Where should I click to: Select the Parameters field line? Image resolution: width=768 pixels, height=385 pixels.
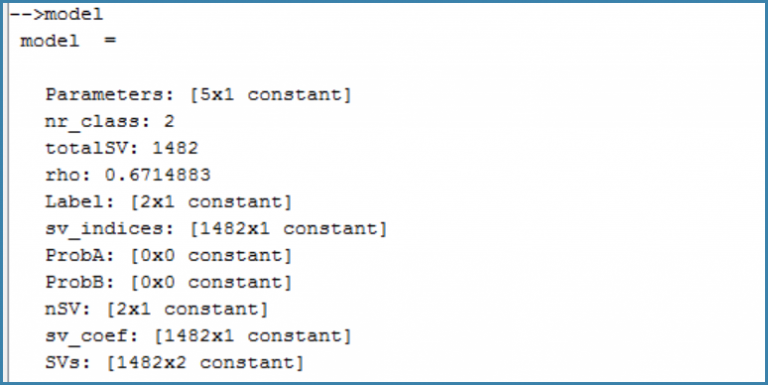pos(198,95)
